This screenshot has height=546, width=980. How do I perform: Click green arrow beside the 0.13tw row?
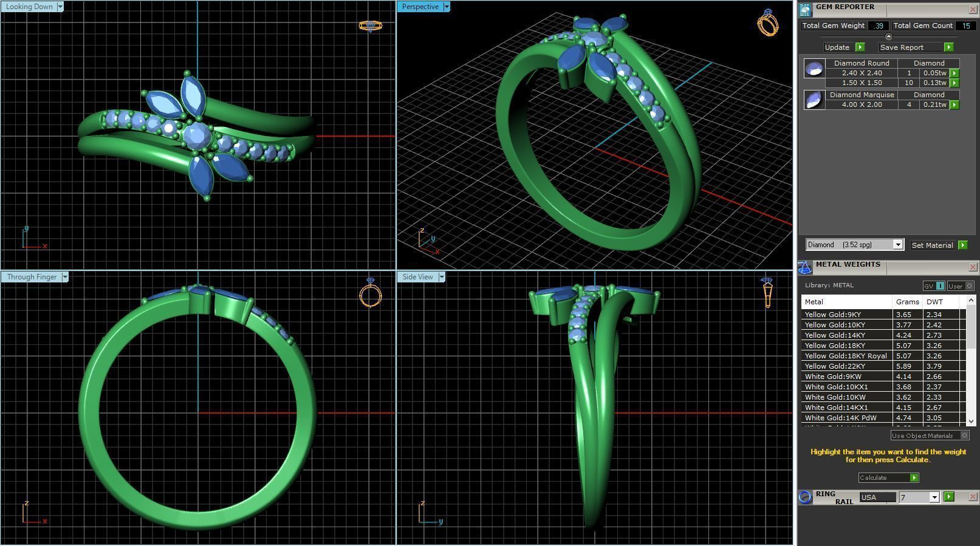954,83
